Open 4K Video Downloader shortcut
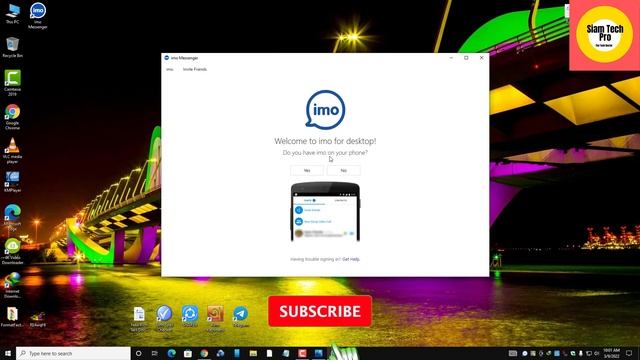The image size is (640, 360). pyautogui.click(x=12, y=251)
